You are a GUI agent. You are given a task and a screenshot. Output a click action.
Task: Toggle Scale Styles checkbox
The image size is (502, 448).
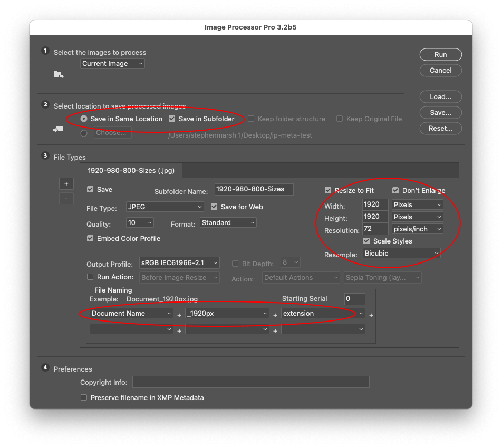366,241
